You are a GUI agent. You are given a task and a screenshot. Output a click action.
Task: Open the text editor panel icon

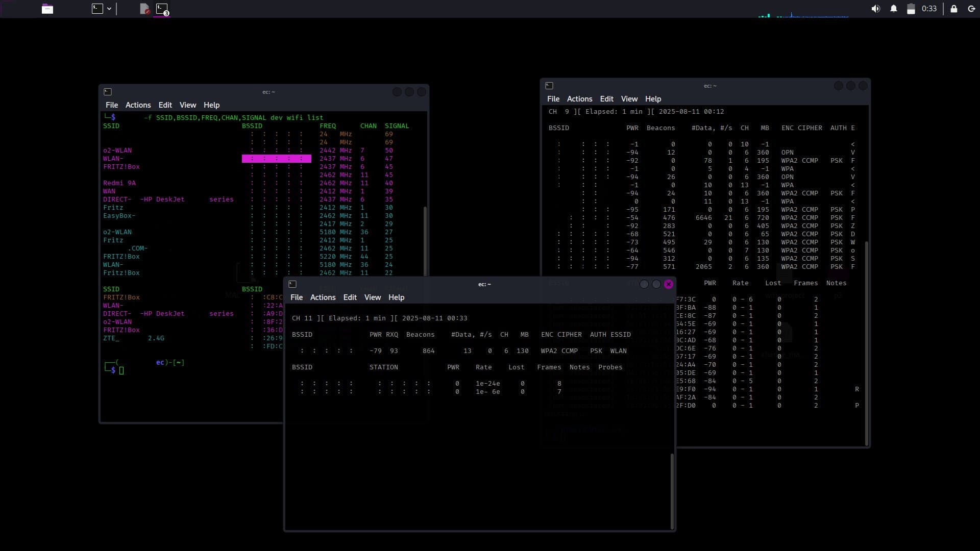[x=144, y=9]
